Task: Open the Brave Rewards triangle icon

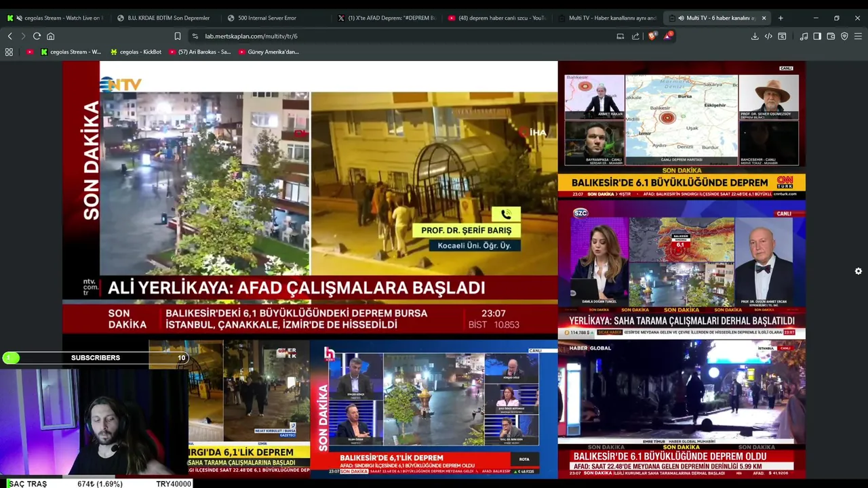Action: click(668, 36)
